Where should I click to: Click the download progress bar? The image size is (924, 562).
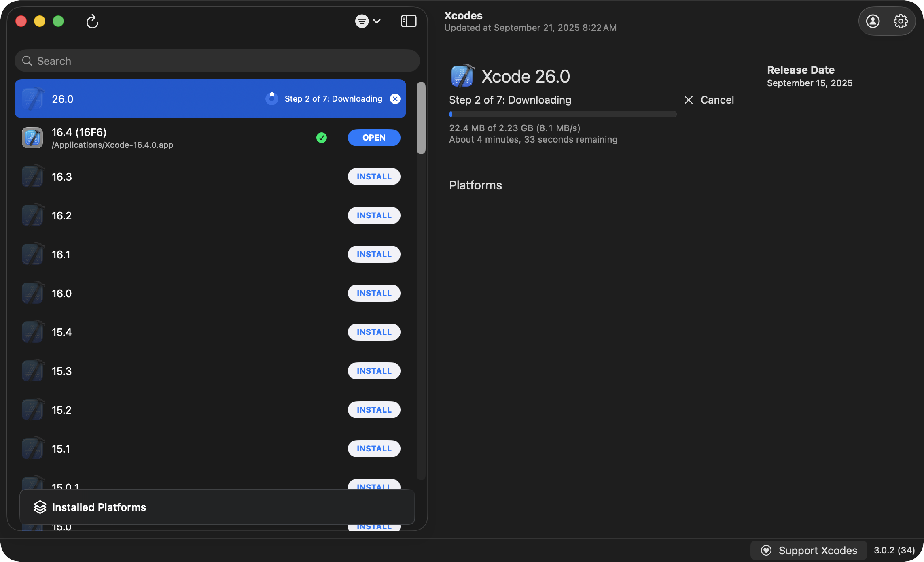pyautogui.click(x=562, y=114)
